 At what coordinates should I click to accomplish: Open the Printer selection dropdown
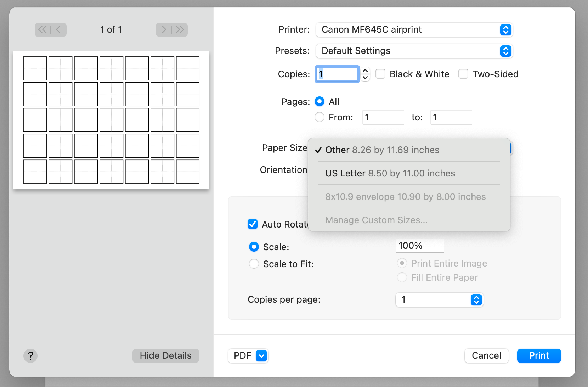pyautogui.click(x=414, y=30)
